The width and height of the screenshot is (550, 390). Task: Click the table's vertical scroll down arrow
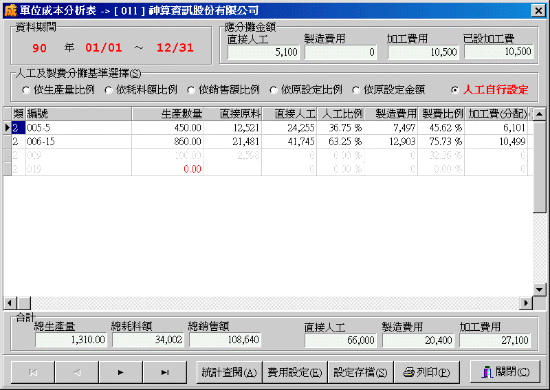click(539, 289)
